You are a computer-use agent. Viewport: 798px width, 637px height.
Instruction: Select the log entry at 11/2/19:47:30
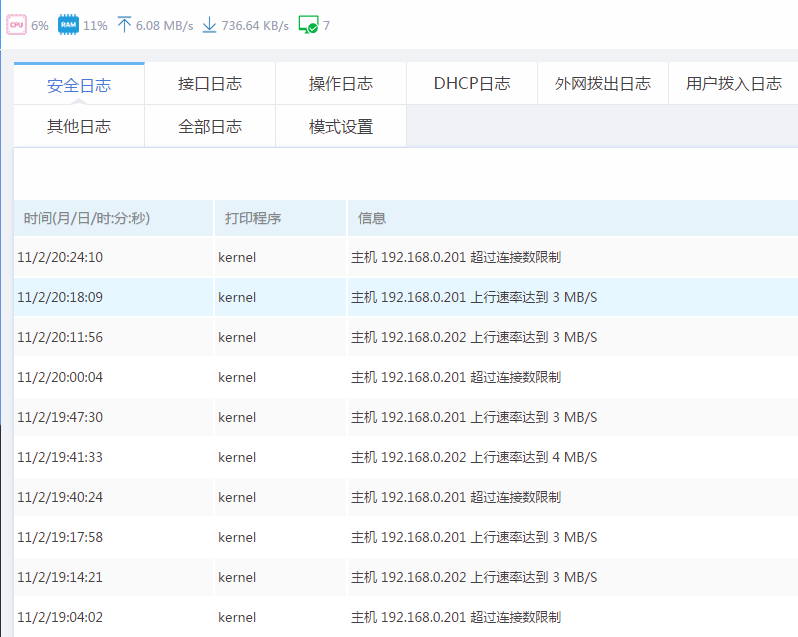(x=406, y=417)
